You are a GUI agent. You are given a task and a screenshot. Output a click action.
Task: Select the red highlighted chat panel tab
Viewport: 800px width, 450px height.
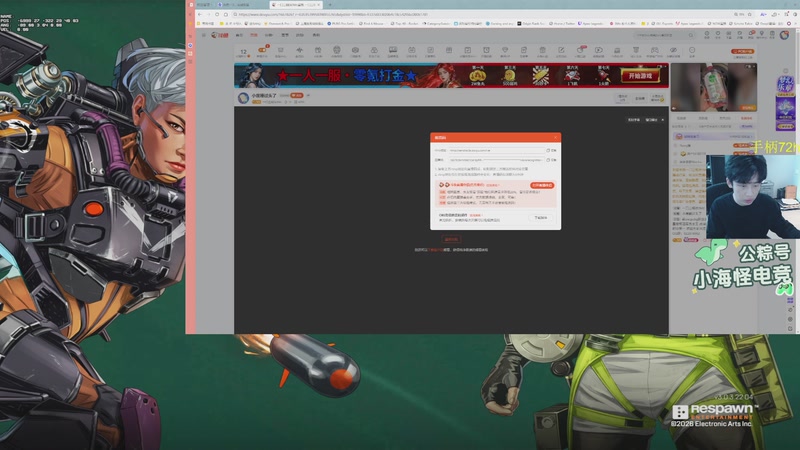coord(746,118)
